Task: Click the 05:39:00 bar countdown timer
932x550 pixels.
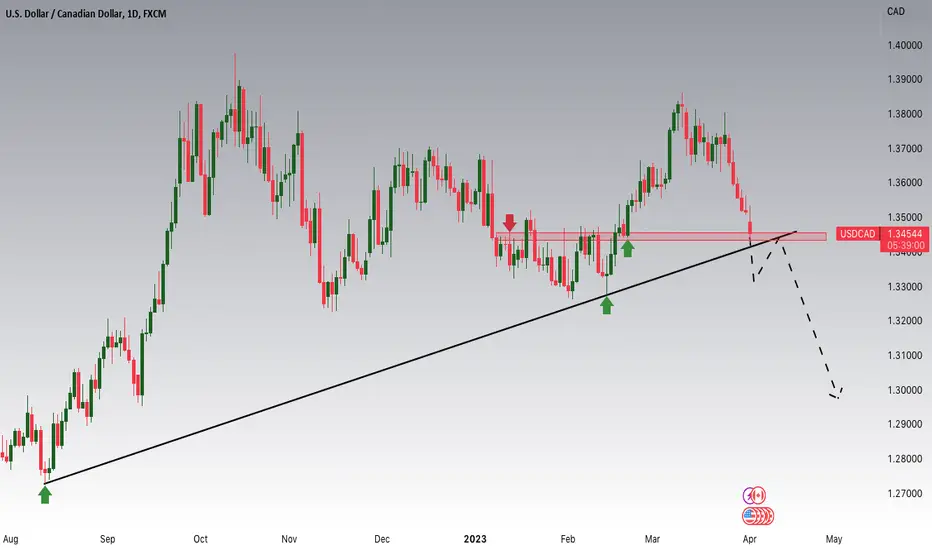Action: coord(905,245)
